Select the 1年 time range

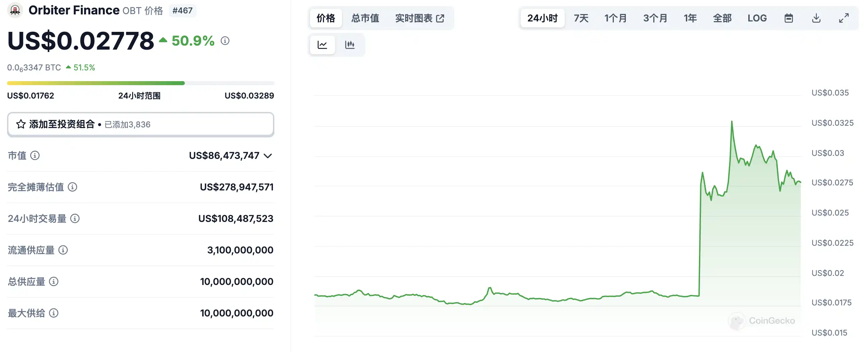click(690, 18)
